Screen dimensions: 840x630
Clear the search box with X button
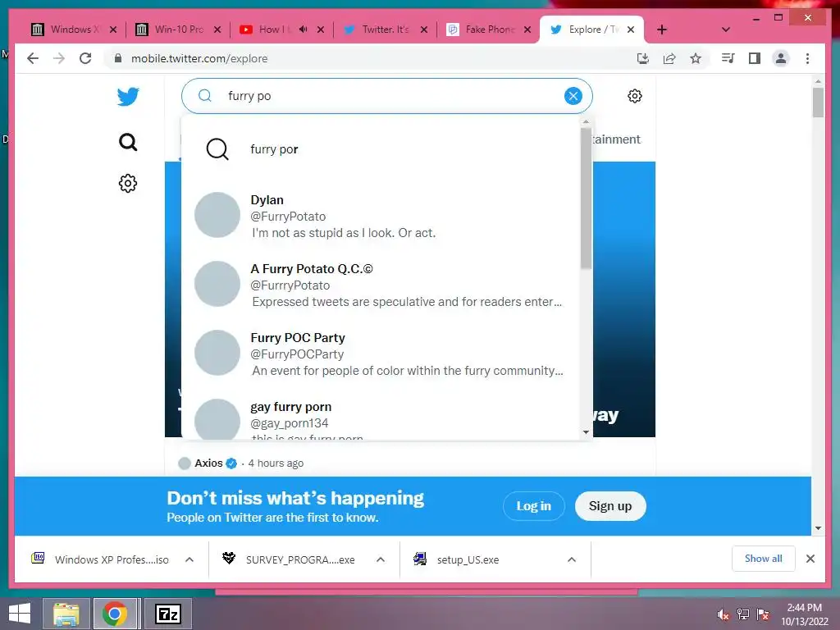click(573, 96)
